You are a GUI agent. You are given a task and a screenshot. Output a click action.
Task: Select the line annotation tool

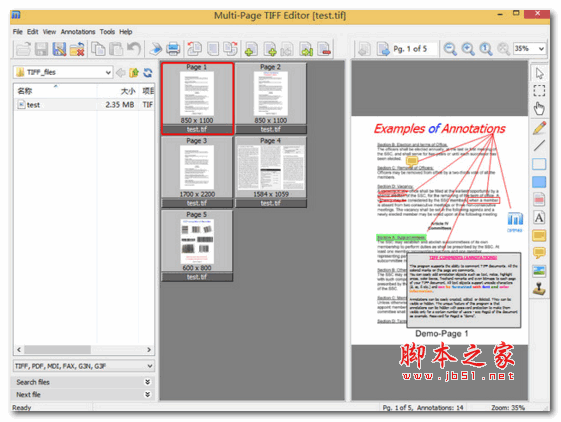click(x=539, y=146)
